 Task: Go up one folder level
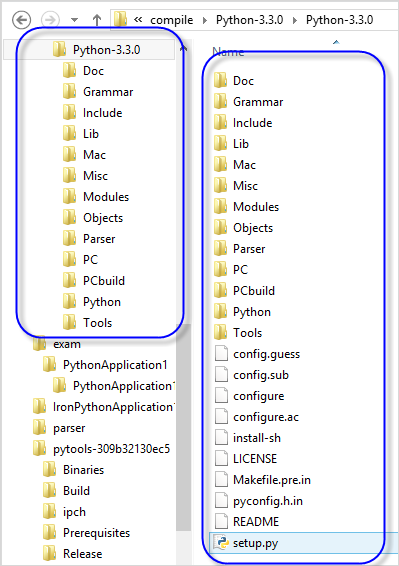97,20
